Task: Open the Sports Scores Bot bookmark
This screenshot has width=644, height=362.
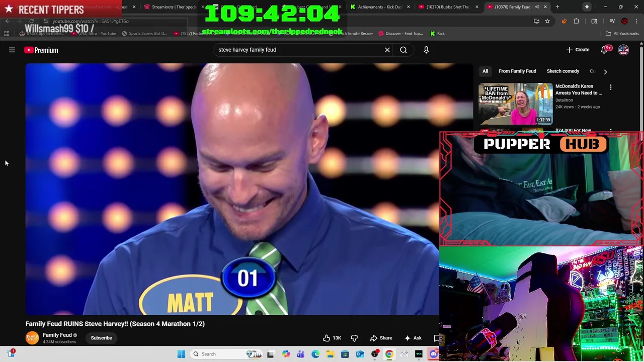Action: (144, 34)
